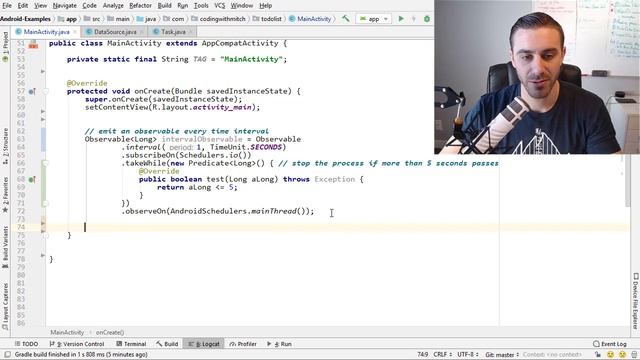
Task: Open the Edit menu
Action: (x=23, y=6)
